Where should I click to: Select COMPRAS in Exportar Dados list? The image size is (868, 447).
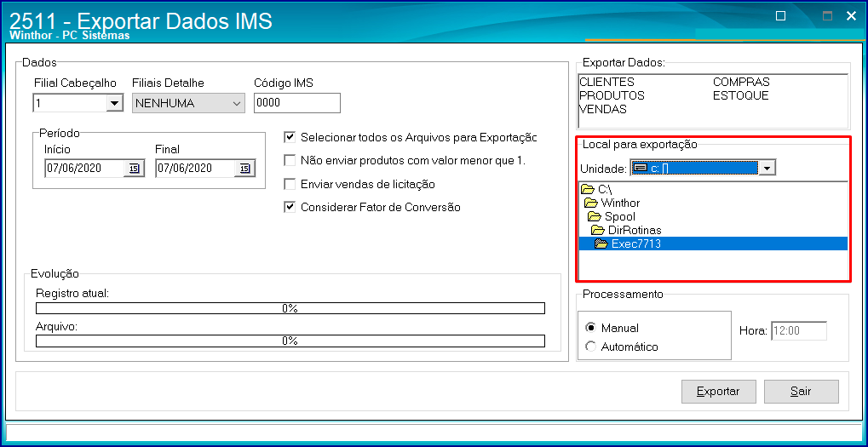(x=741, y=82)
